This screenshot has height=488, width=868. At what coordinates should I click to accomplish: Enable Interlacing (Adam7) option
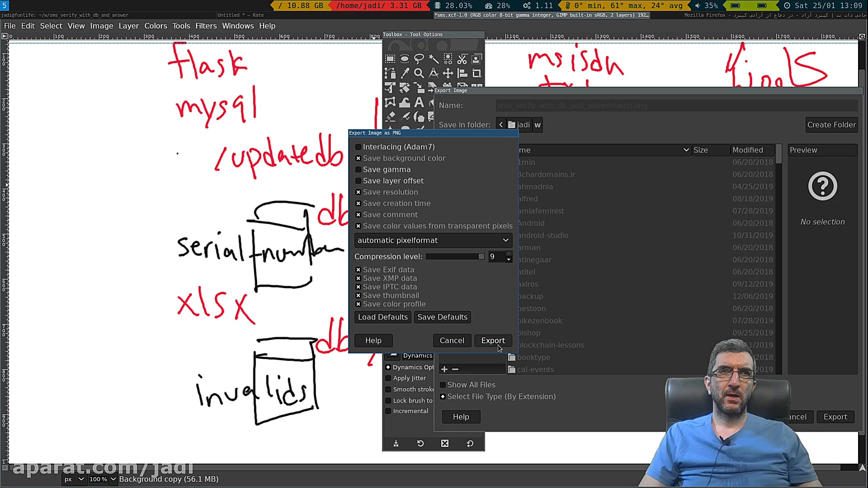tap(359, 147)
